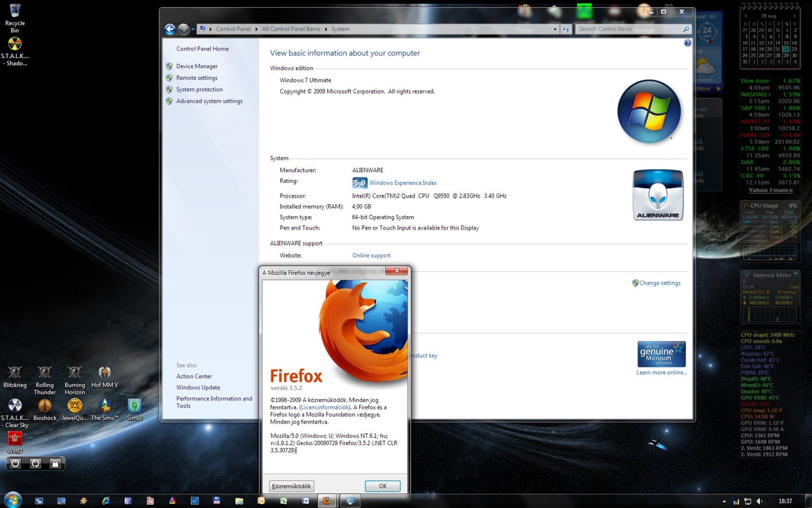Click the address bar refresh button
Image resolution: width=812 pixels, height=508 pixels.
click(x=566, y=29)
